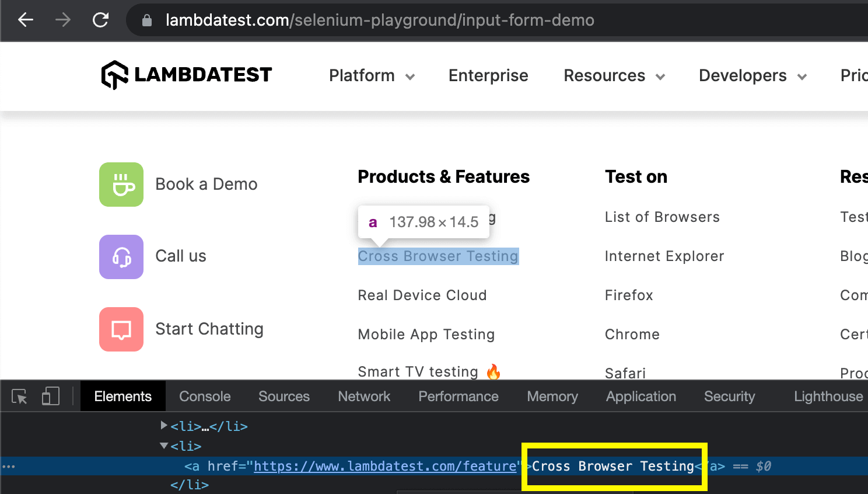This screenshot has width=868, height=494.
Task: Open the Resources dropdown menu
Action: coord(614,76)
